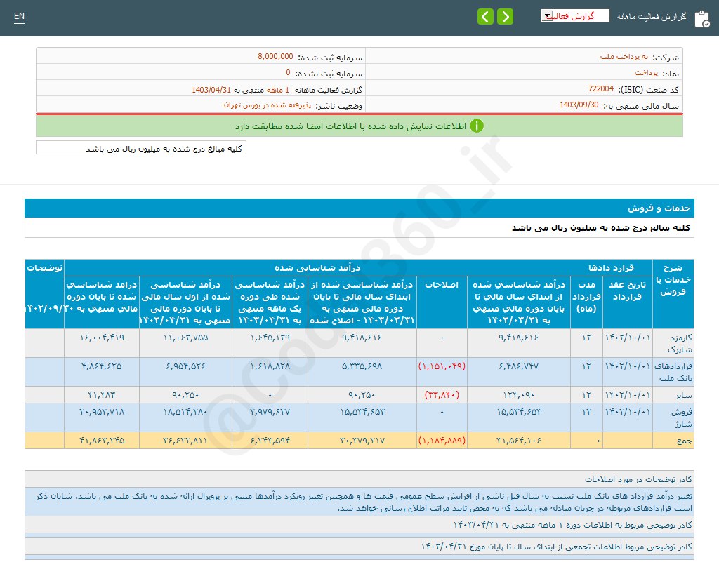The image size is (719, 588).
Task: Click the million rial note box above the report
Action: coord(140,147)
